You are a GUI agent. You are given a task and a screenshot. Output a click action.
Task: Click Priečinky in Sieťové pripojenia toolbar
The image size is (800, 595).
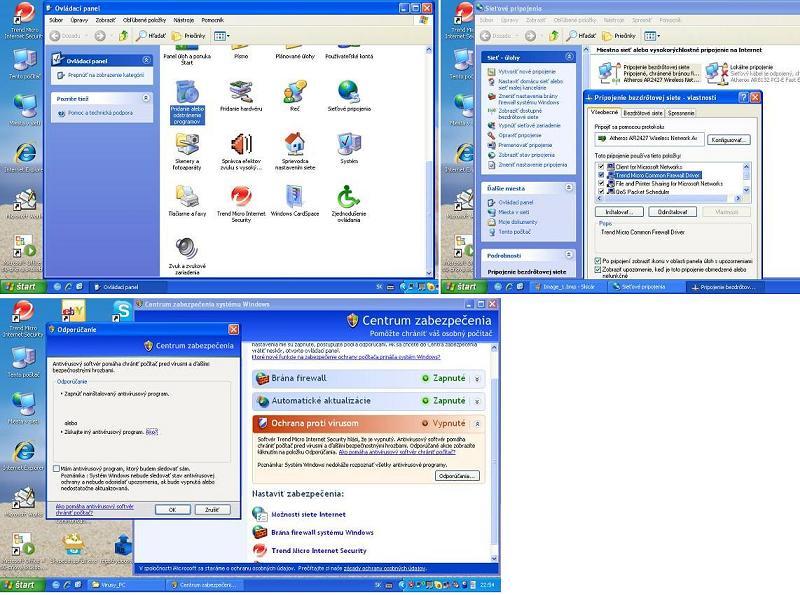pos(619,36)
